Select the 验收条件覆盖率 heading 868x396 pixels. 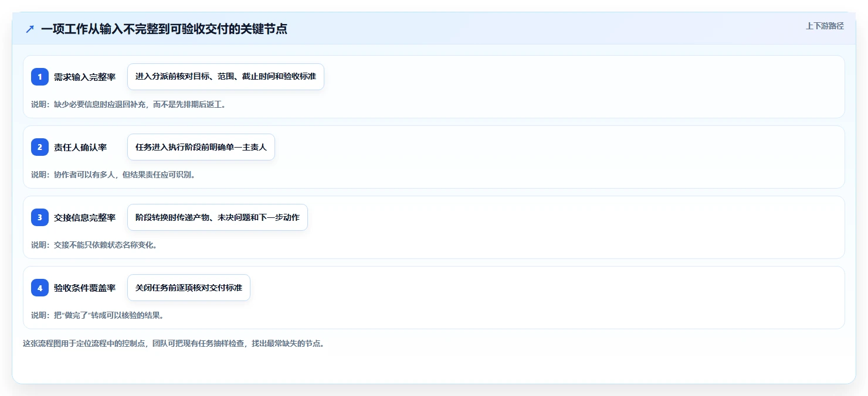coord(84,288)
